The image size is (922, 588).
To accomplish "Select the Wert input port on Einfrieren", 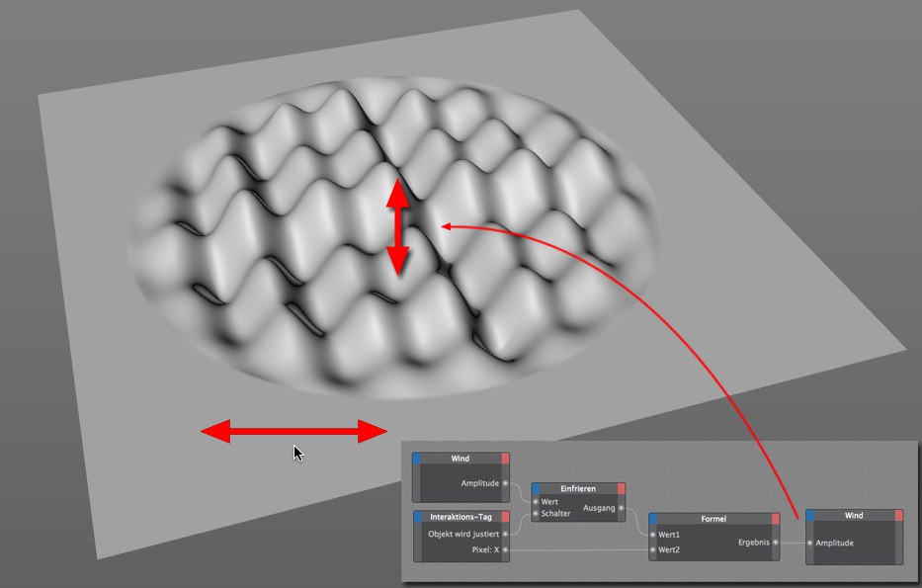I will 536,502.
